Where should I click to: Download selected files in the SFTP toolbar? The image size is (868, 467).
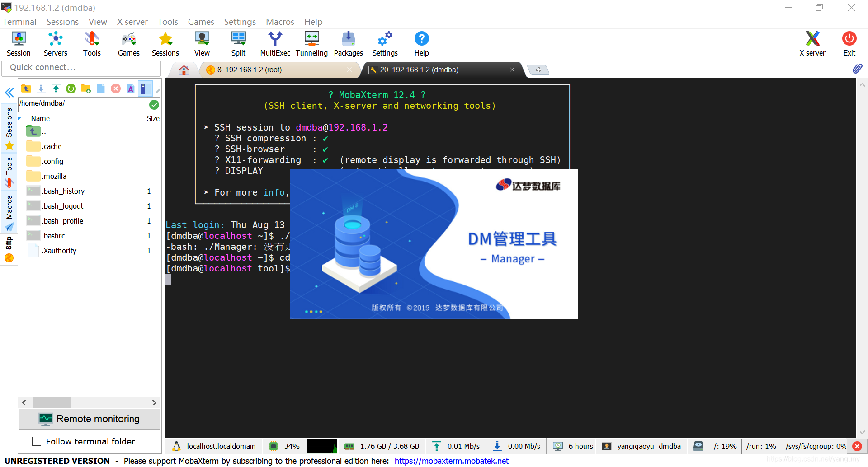[41, 89]
